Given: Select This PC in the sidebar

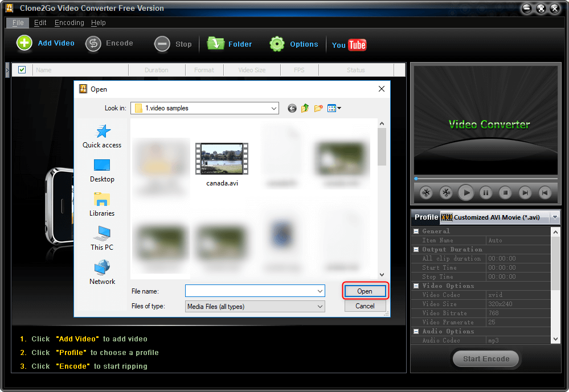Looking at the screenshot, I should (102, 238).
